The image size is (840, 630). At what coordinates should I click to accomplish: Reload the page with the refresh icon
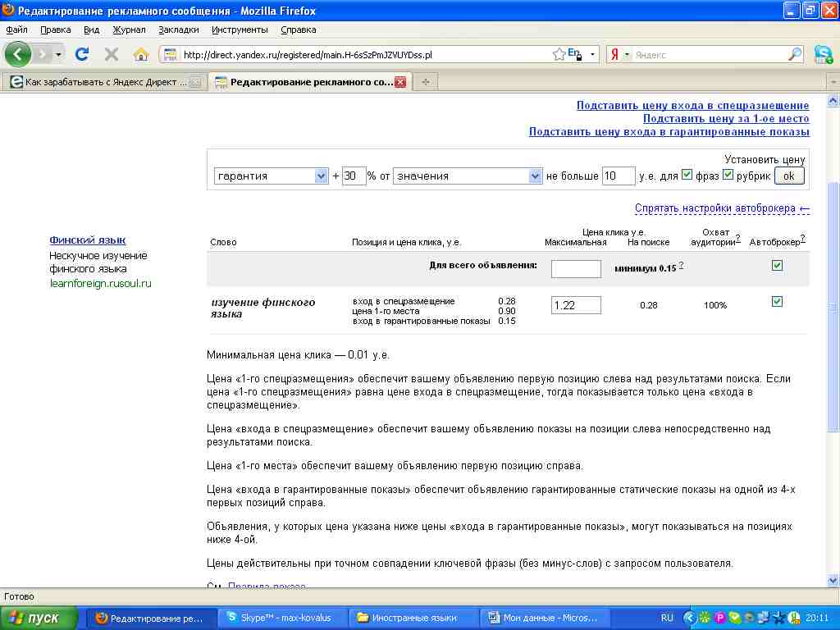82,54
